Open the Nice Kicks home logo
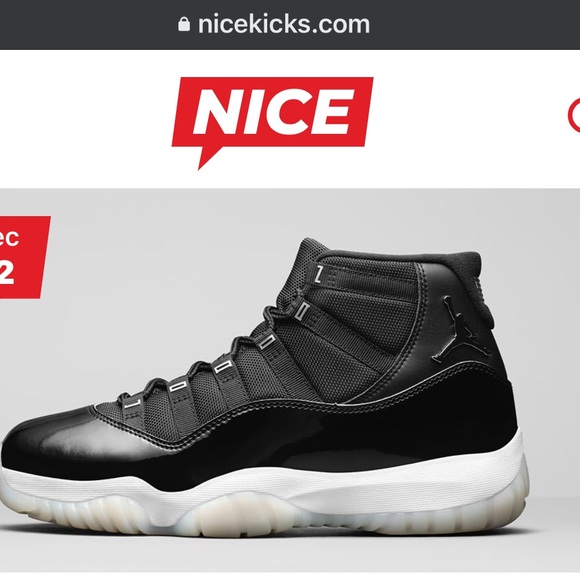580x580 pixels. coord(273,123)
